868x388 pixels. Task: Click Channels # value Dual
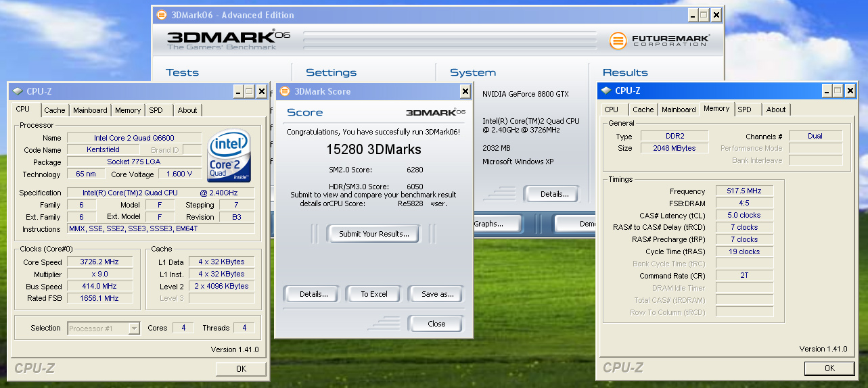pyautogui.click(x=815, y=137)
